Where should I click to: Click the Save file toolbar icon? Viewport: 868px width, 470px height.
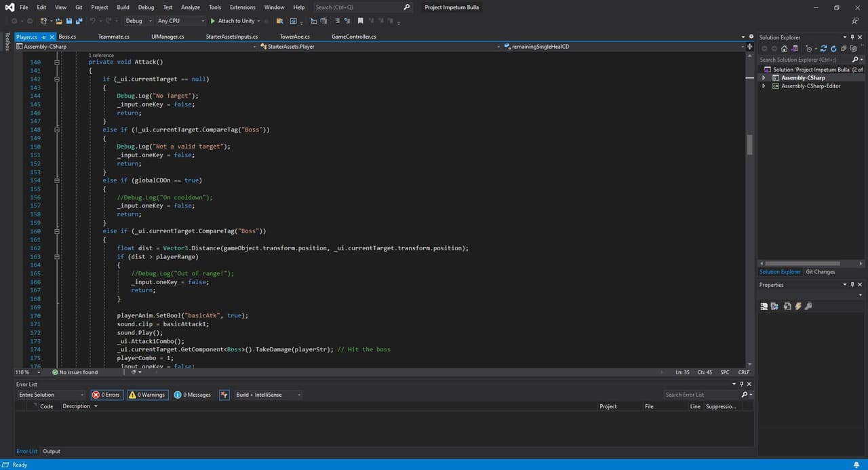click(x=68, y=21)
